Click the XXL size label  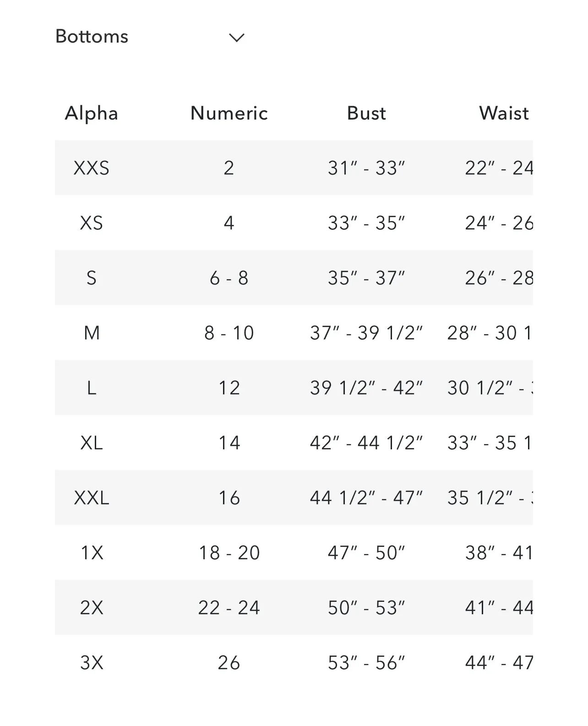click(92, 498)
